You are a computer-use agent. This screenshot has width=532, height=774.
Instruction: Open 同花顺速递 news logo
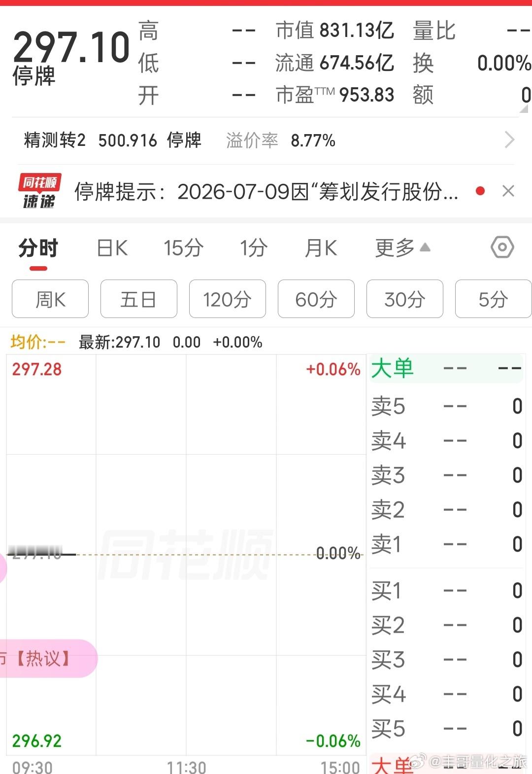pyautogui.click(x=39, y=191)
